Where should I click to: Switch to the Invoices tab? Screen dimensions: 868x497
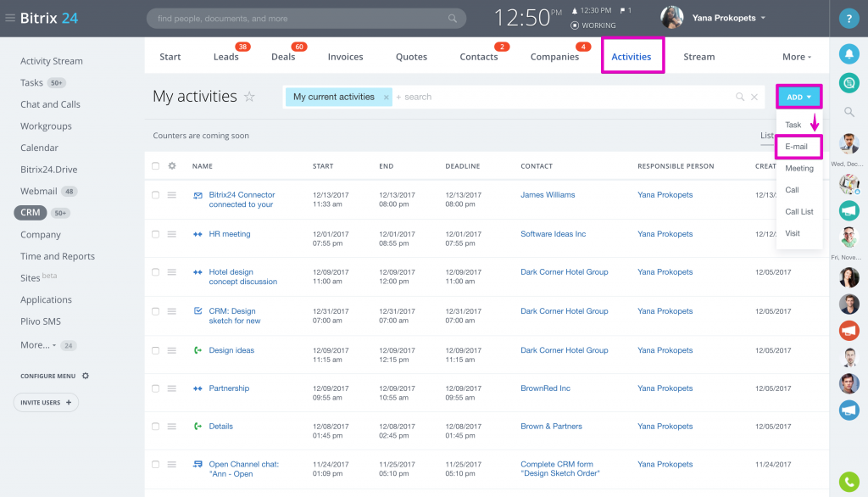(346, 57)
